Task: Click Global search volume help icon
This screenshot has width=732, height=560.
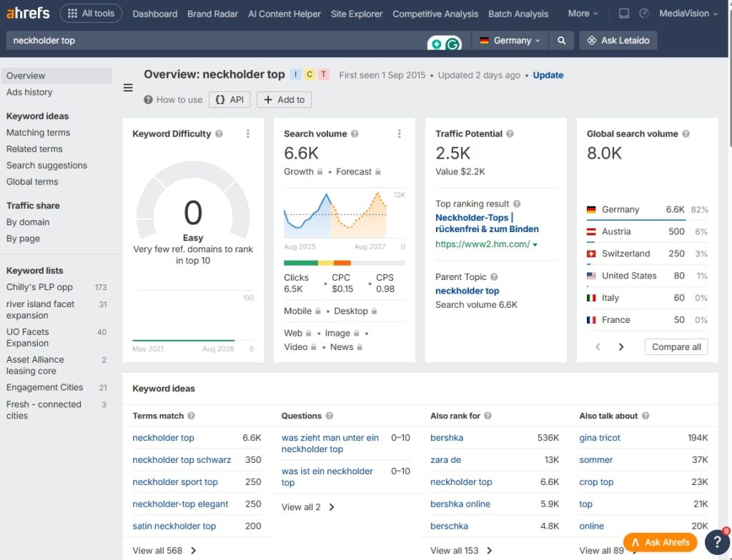Action: 686,134
